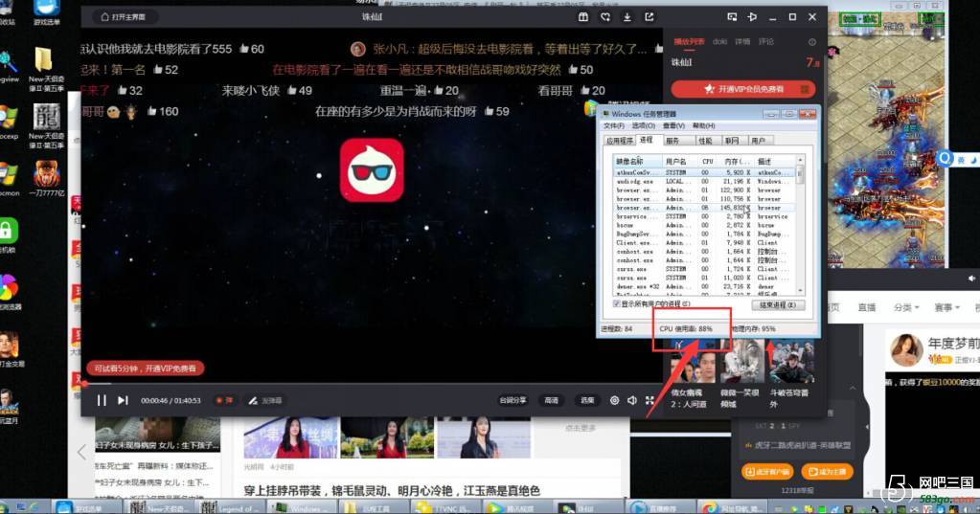Open the player settings gear icon

[x=614, y=400]
